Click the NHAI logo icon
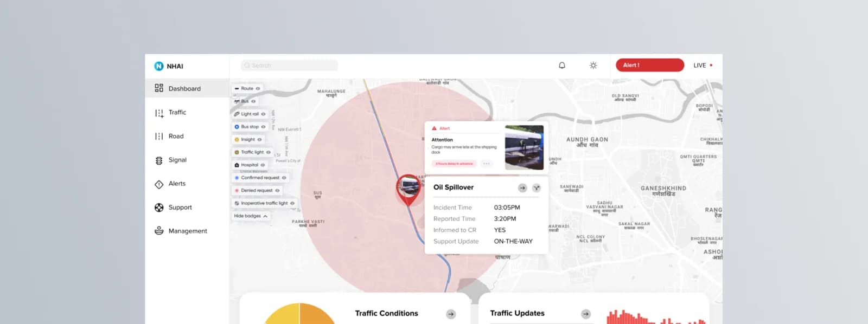 (158, 66)
